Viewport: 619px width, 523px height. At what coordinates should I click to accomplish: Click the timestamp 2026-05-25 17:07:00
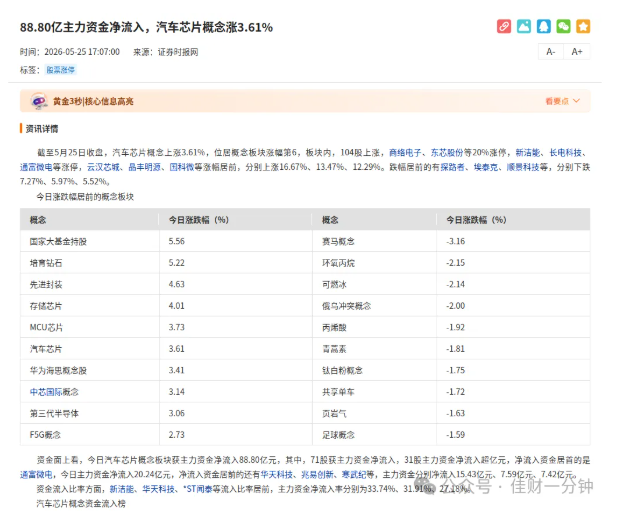click(82, 52)
